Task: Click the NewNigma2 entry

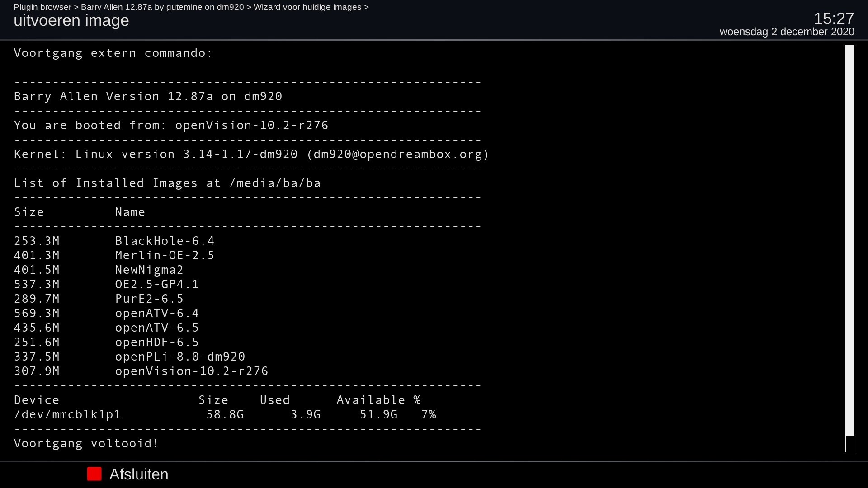Action: point(149,270)
